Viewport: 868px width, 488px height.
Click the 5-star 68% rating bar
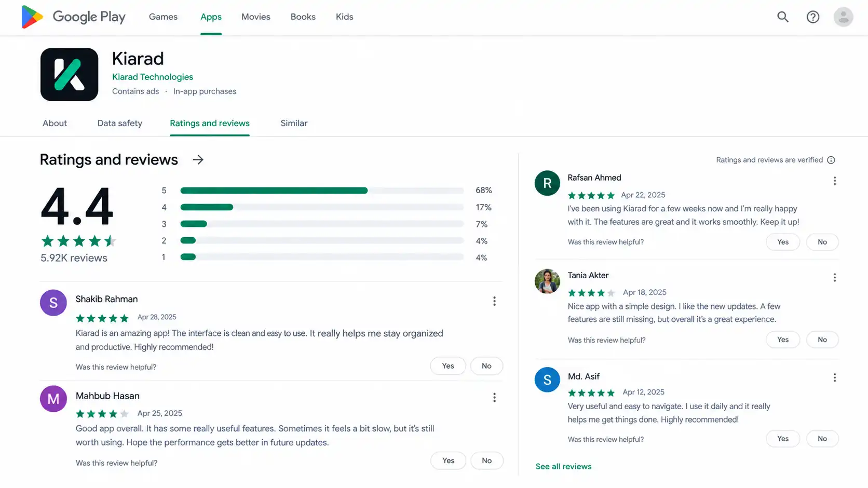(x=322, y=191)
